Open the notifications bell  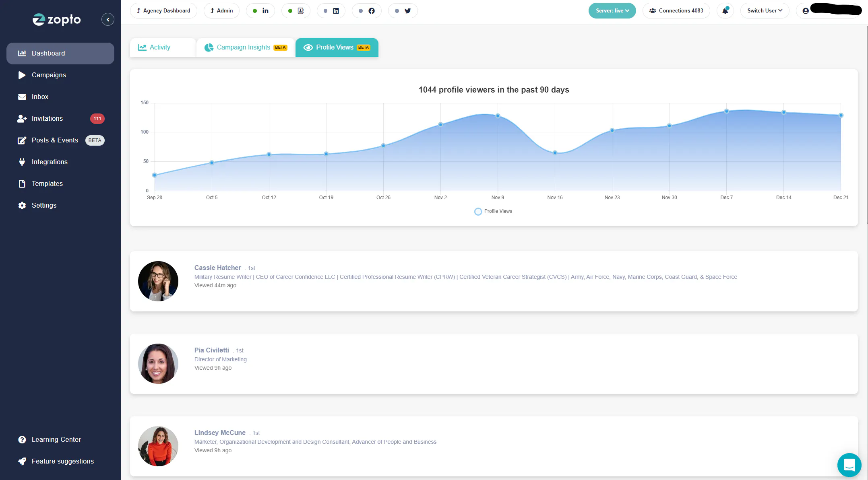click(725, 10)
